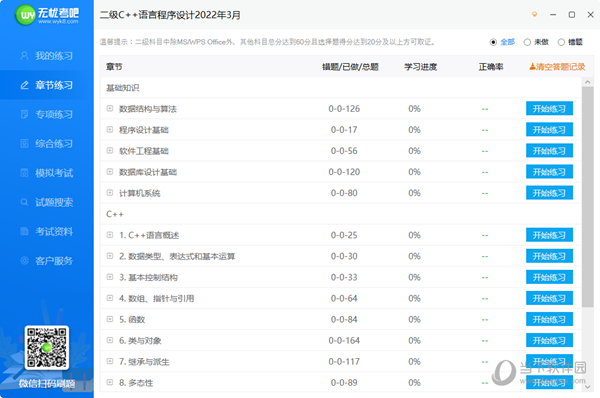Click the 微信扫码刷题 caption
The height and width of the screenshot is (398, 600).
click(47, 383)
